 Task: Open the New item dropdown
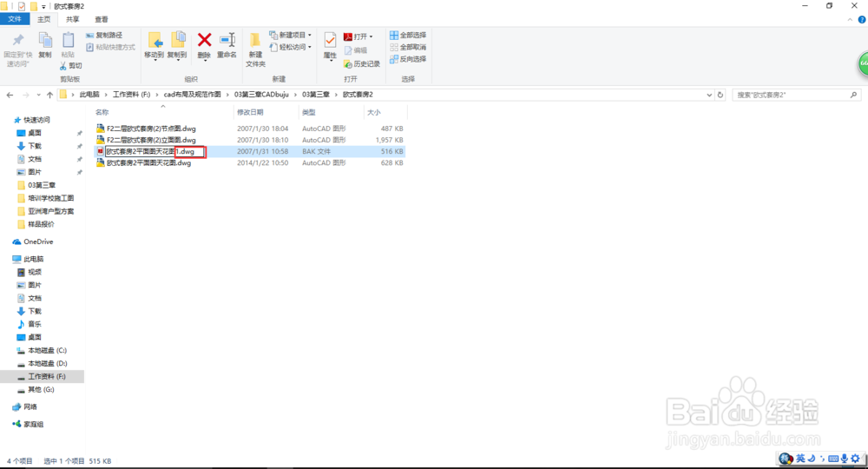[290, 35]
